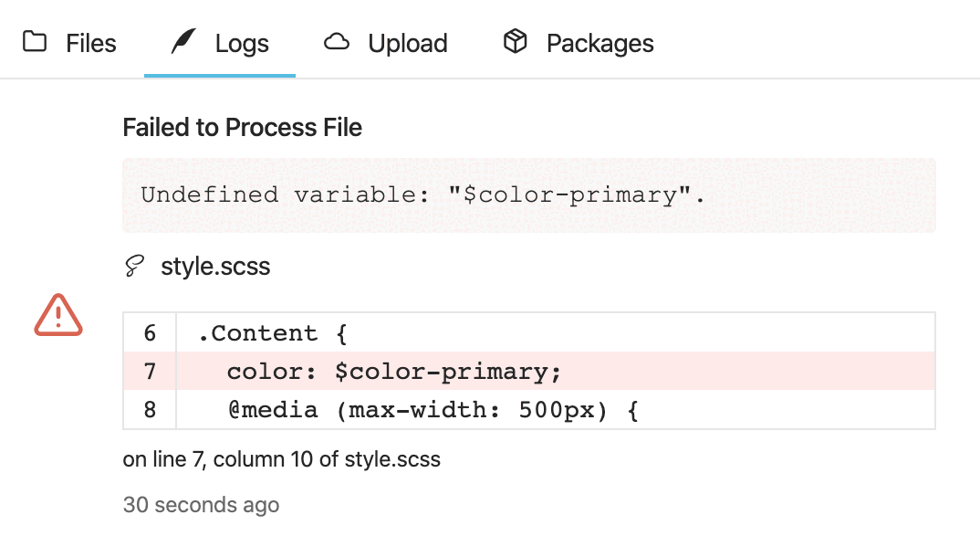Click the folder icon beside Files
Screen dimensions: 980x536
tap(35, 42)
